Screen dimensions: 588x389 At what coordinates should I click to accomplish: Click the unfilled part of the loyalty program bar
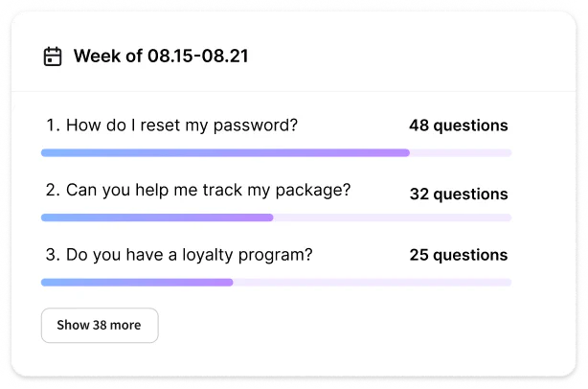coord(372,283)
